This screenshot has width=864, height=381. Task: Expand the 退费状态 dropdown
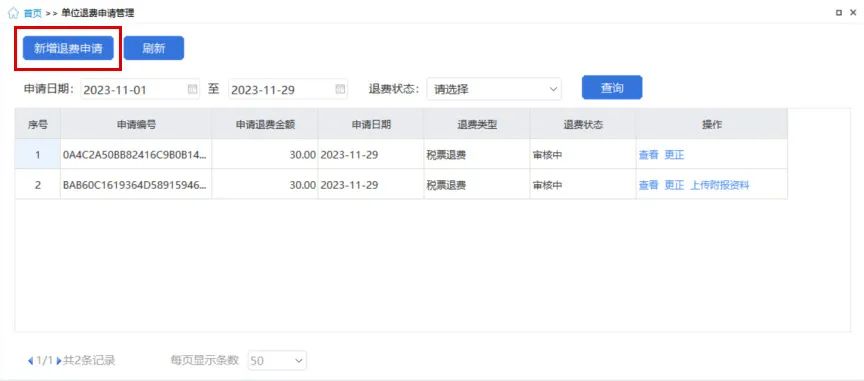pyautogui.click(x=494, y=89)
